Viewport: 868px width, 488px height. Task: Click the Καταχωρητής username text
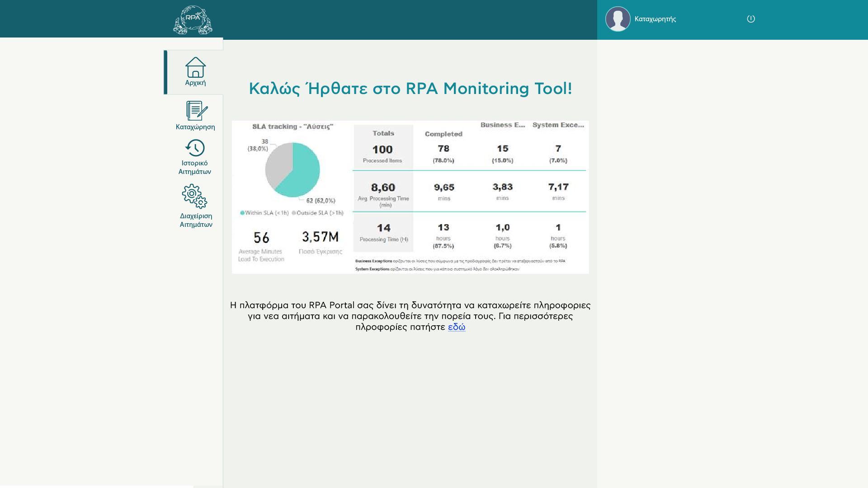[655, 19]
